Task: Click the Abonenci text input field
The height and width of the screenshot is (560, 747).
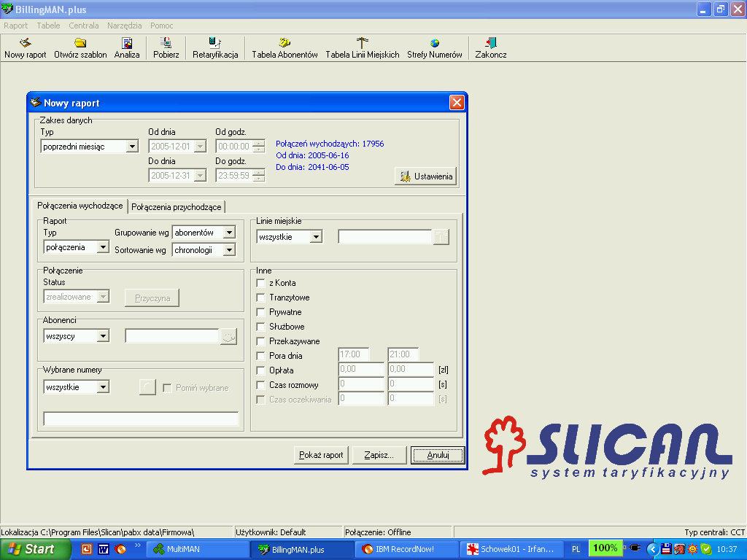Action: click(172, 335)
